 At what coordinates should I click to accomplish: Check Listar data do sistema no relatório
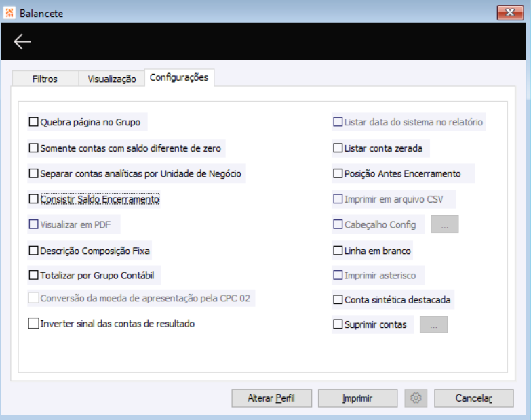point(338,122)
